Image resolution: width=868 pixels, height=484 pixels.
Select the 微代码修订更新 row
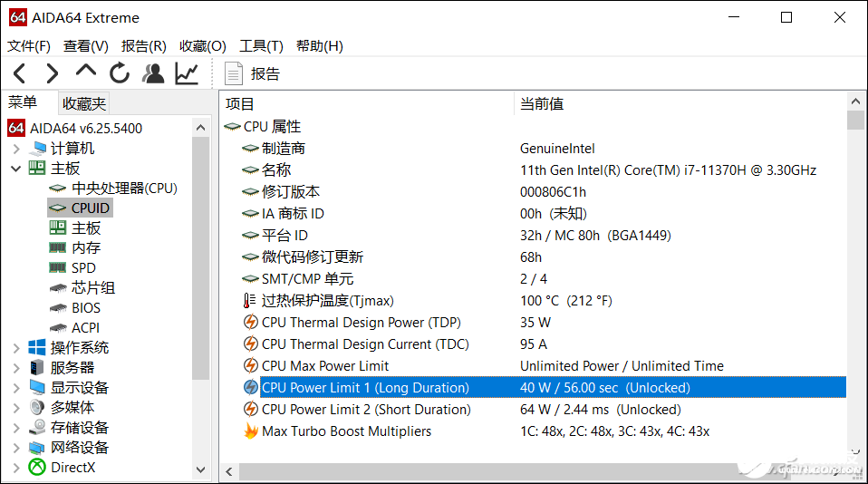545,257
